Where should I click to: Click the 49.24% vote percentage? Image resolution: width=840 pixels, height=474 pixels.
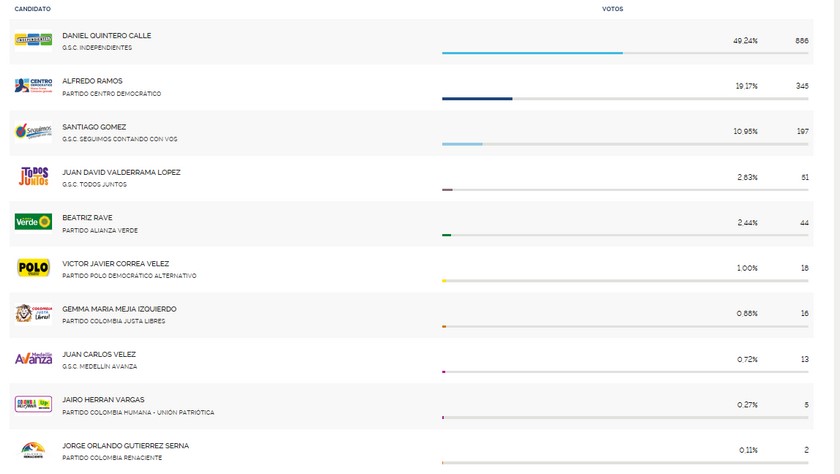pos(745,41)
